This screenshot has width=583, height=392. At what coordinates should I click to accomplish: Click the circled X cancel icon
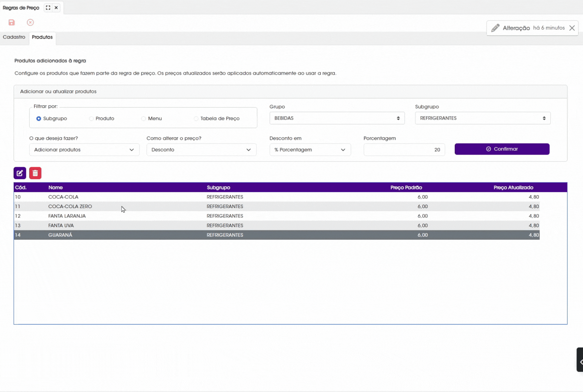(30, 22)
